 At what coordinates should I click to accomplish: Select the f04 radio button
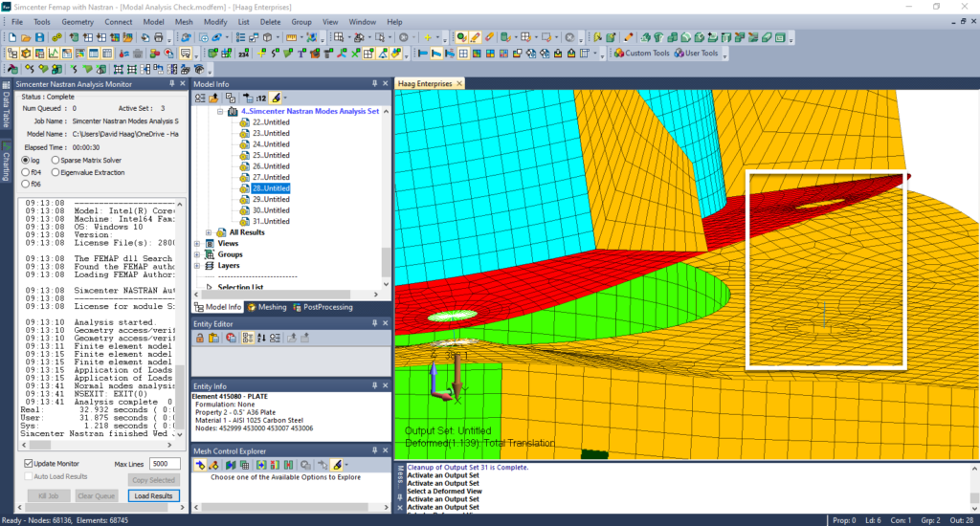[x=26, y=172]
